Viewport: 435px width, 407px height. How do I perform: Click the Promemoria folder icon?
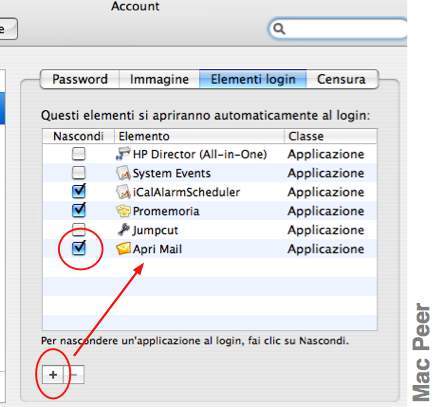(123, 211)
